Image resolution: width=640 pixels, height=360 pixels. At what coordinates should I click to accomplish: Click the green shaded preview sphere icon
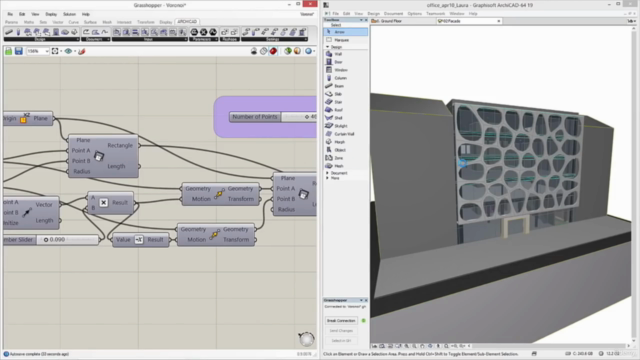(288, 51)
